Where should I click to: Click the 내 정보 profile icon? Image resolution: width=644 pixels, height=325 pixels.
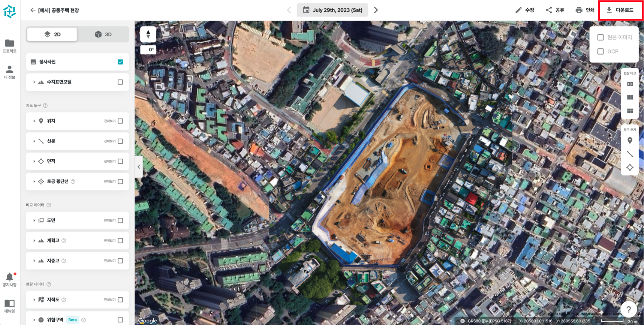10,70
